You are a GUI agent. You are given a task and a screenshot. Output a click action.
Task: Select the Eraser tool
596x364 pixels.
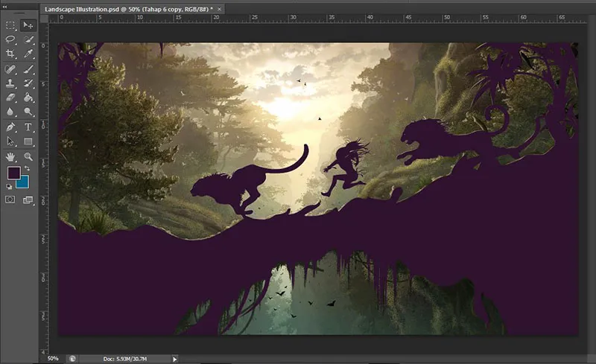point(10,97)
